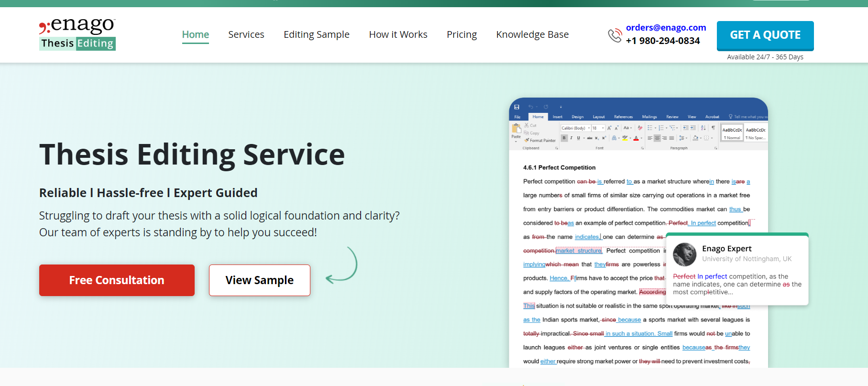Open the red font color picker
Screen dimensions: 868x386
637,138
